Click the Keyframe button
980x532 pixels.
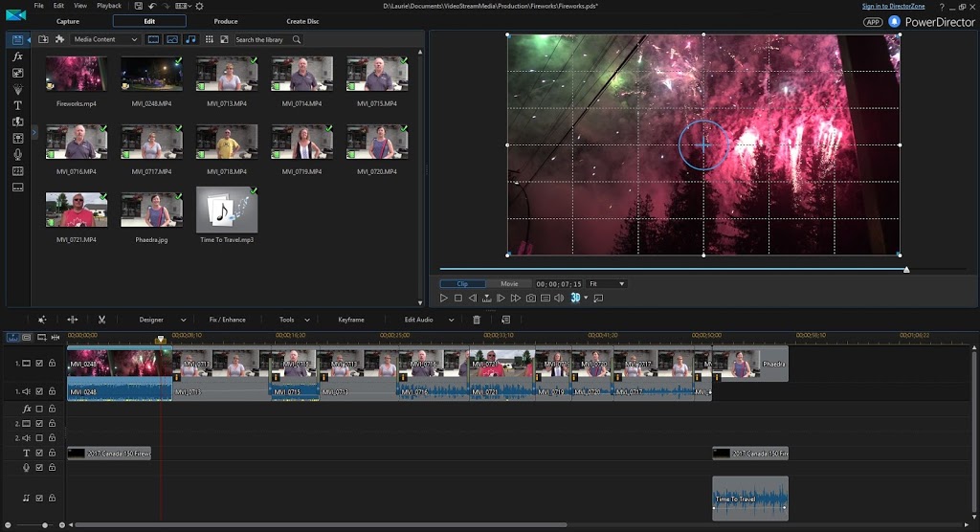[350, 320]
